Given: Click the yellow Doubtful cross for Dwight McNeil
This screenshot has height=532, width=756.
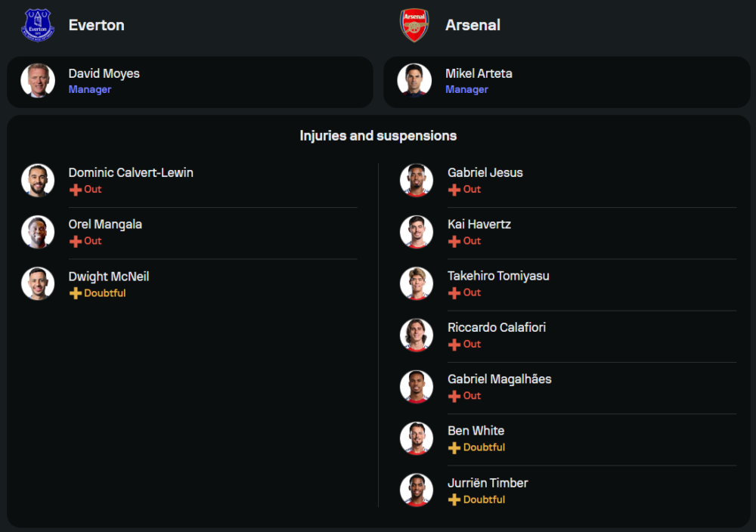Looking at the screenshot, I should click(76, 293).
